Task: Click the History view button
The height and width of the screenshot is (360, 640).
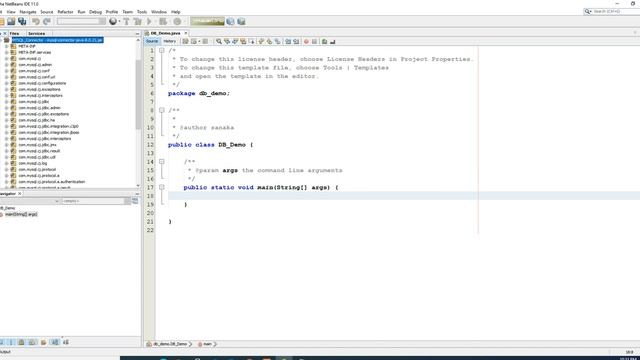Action: [169, 41]
